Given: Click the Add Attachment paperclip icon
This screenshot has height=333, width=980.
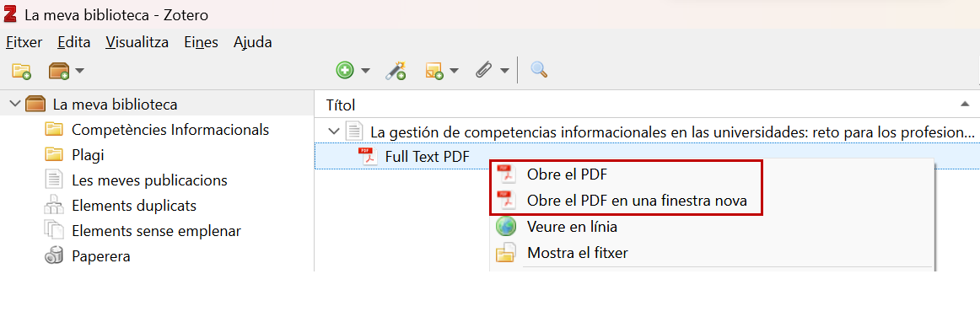Looking at the screenshot, I should 483,71.
